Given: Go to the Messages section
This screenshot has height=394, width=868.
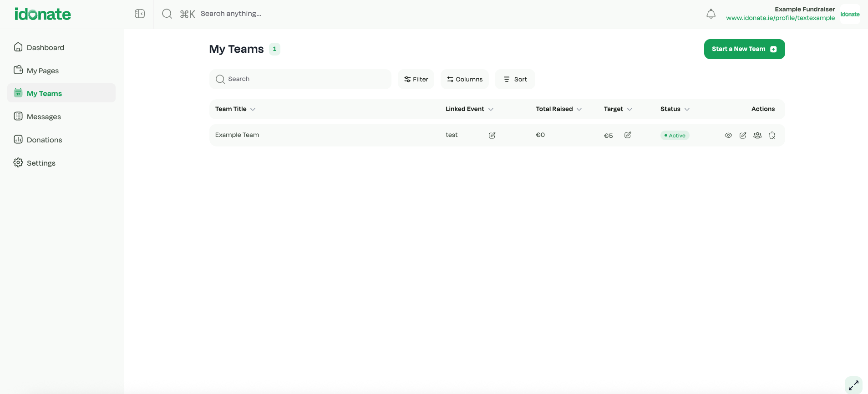Looking at the screenshot, I should tap(44, 116).
